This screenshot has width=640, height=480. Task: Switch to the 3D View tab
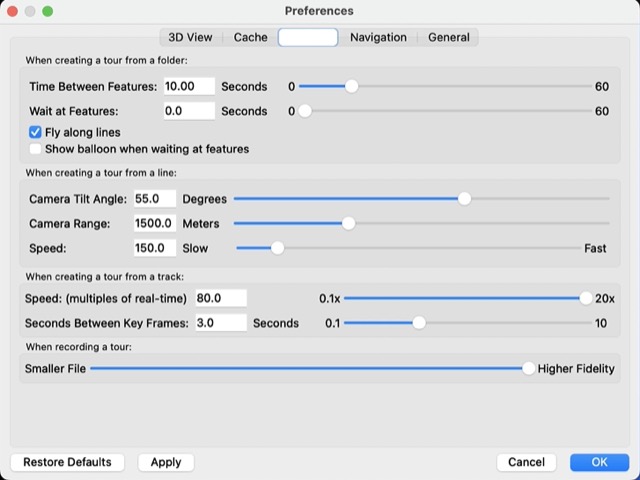[x=190, y=37]
